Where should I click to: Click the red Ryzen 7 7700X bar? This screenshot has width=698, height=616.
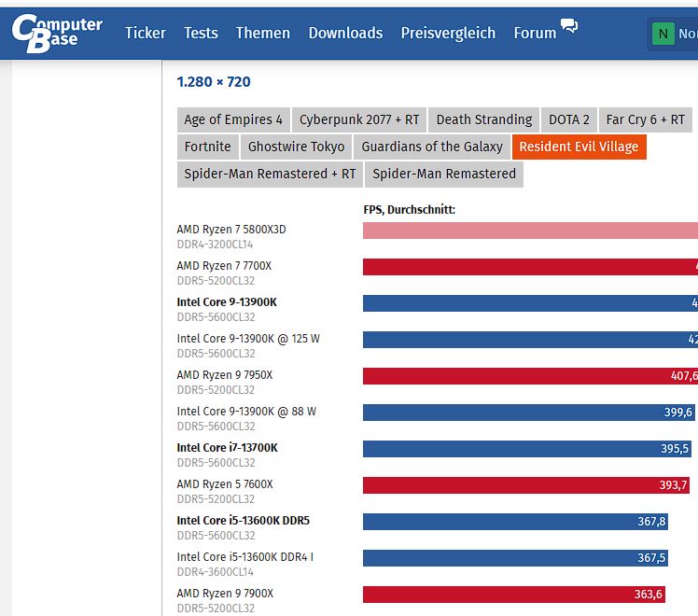tap(530, 267)
